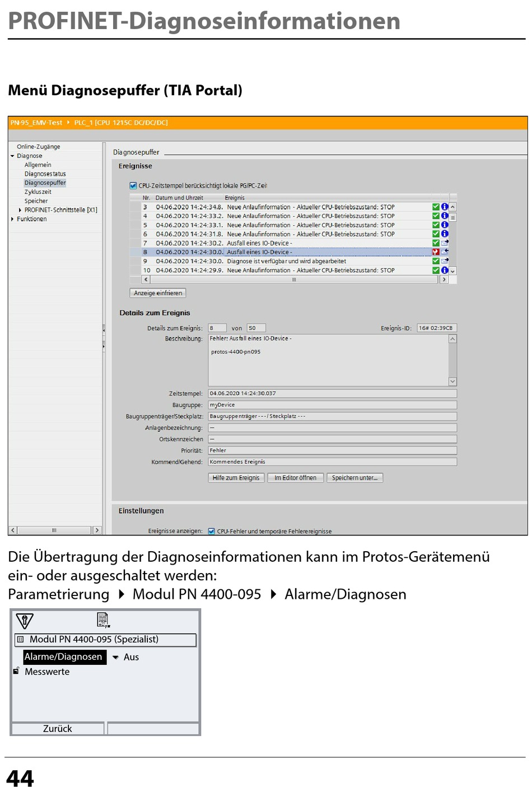The image size is (532, 787).
Task: Click Kommendes Ereignis field
Action: [333, 462]
